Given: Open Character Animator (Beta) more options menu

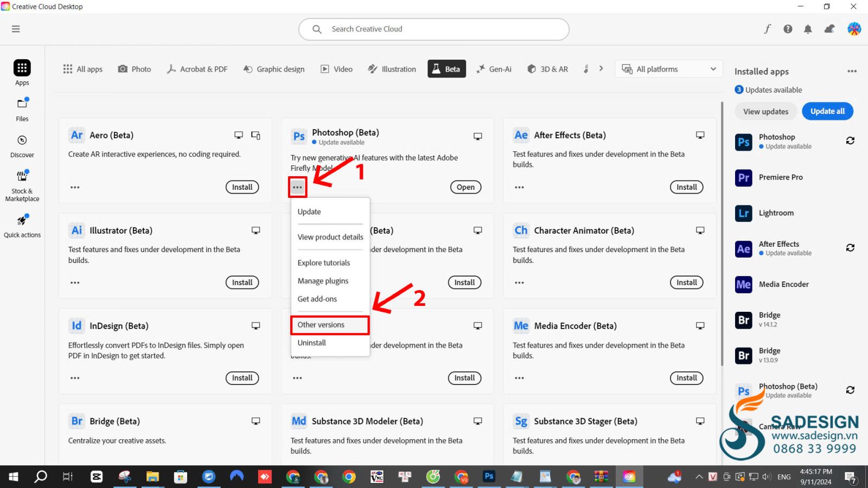Looking at the screenshot, I should click(x=519, y=282).
